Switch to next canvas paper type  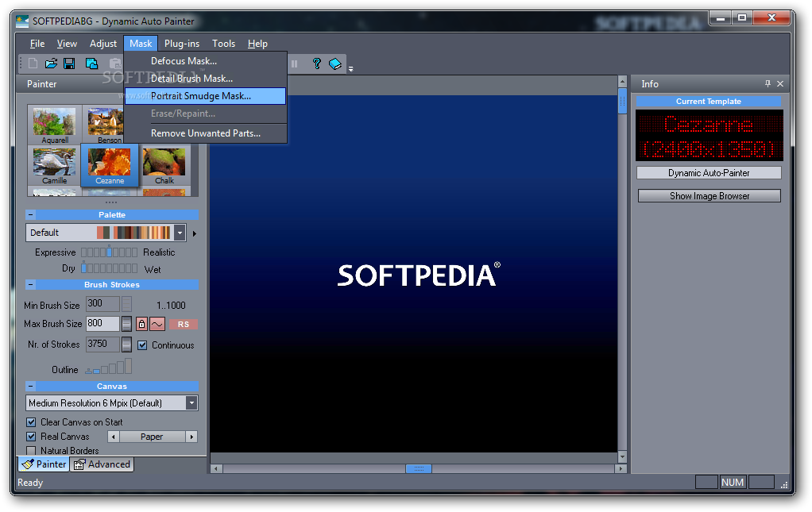[x=191, y=437]
